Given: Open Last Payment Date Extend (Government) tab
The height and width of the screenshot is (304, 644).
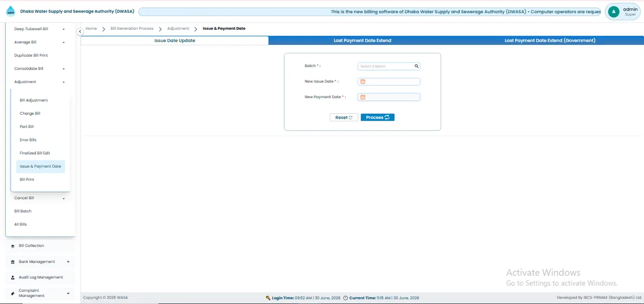Looking at the screenshot, I should click(x=550, y=40).
